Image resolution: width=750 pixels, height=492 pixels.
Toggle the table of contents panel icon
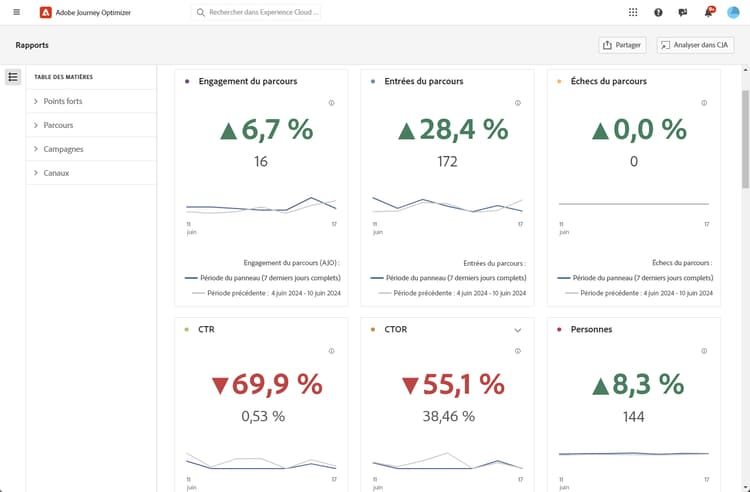point(13,77)
